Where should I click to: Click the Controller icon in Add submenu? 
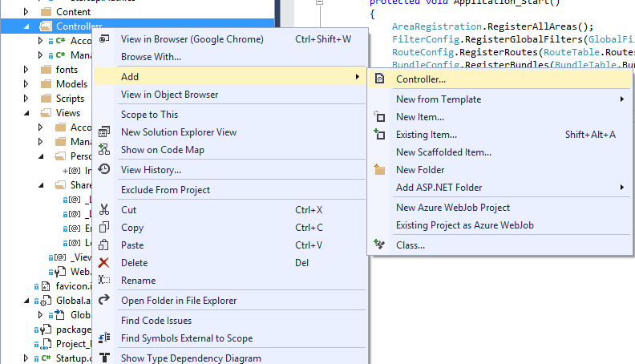[379, 79]
